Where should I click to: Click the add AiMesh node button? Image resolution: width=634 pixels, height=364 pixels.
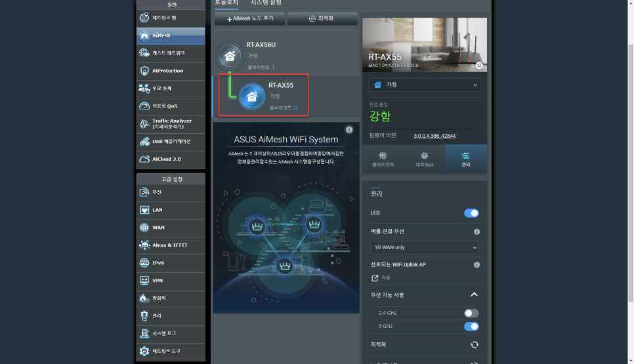(250, 18)
